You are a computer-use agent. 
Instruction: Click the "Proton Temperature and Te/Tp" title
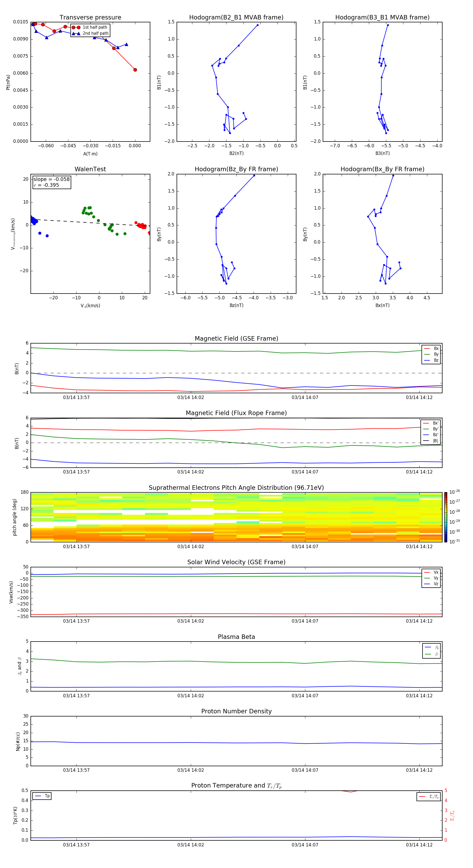(x=236, y=786)
